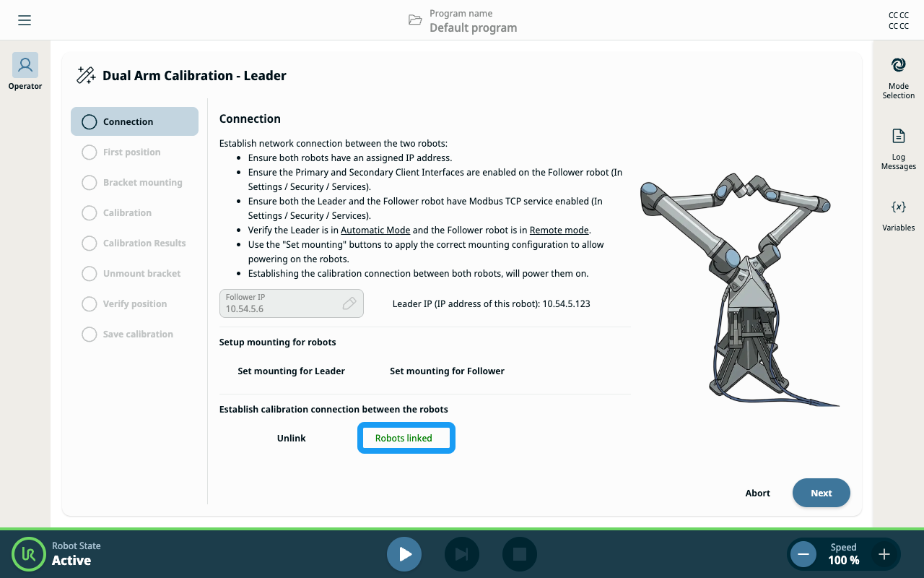Click the Operator user icon
This screenshot has height=578, width=924.
(25, 65)
